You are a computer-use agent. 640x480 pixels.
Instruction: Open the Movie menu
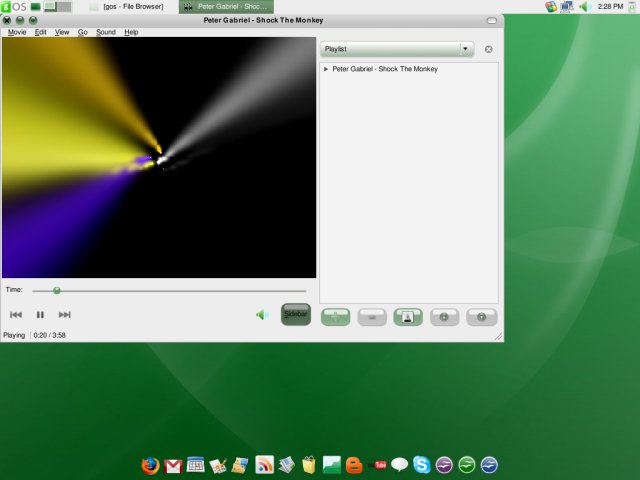click(x=17, y=32)
